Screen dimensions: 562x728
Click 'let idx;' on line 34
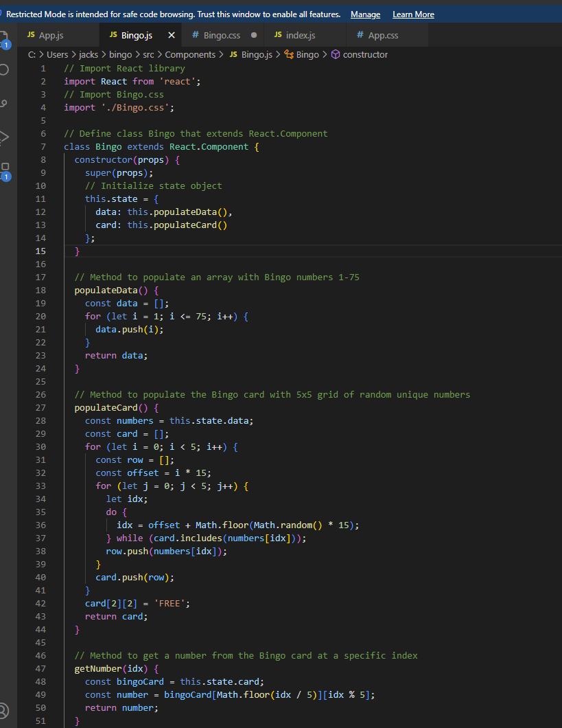pyautogui.click(x=127, y=499)
